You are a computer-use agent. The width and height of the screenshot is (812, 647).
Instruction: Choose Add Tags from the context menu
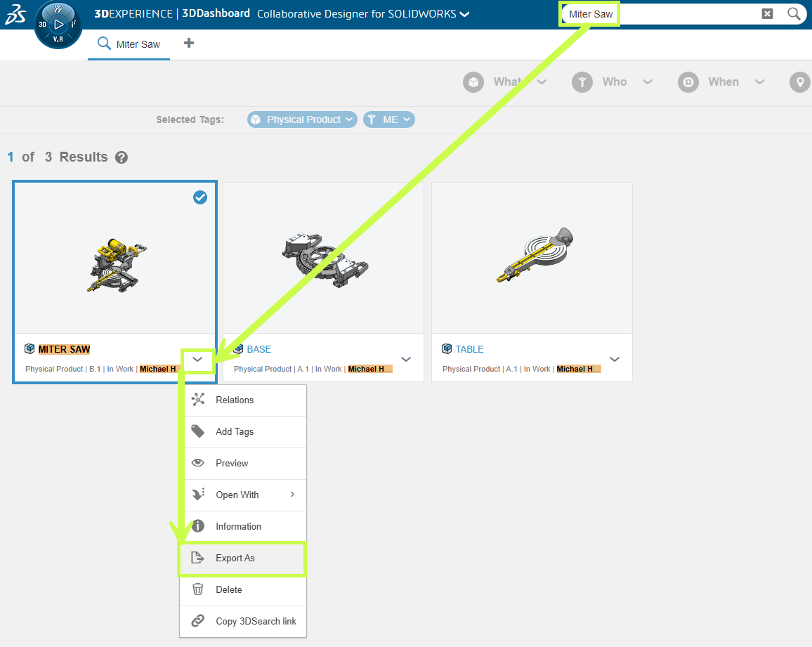(x=243, y=432)
